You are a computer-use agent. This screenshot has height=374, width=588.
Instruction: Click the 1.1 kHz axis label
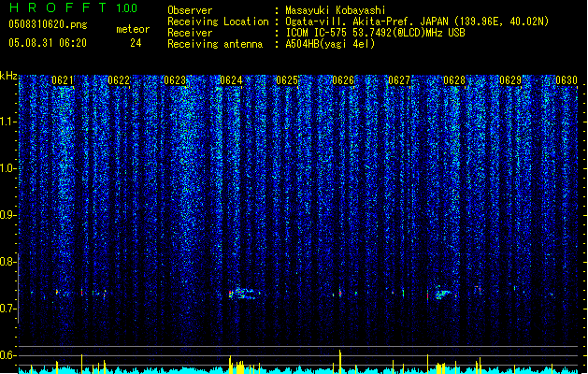point(8,122)
